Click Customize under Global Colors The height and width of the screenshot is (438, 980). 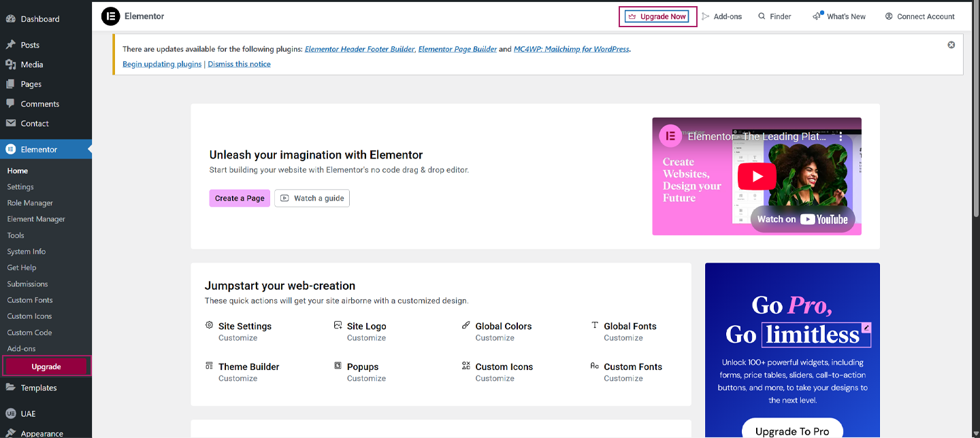click(x=495, y=338)
